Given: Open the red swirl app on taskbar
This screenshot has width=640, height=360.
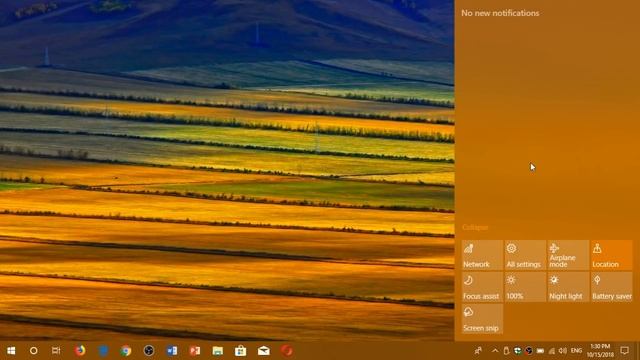Looking at the screenshot, I should click(x=287, y=351).
